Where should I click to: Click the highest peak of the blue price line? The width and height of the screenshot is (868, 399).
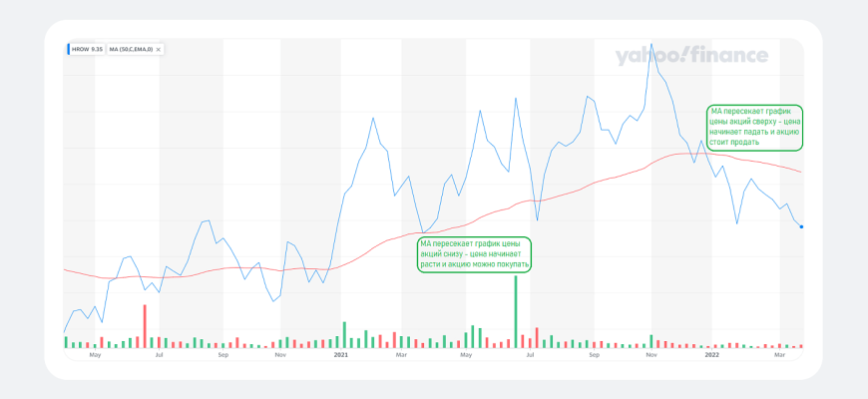651,44
